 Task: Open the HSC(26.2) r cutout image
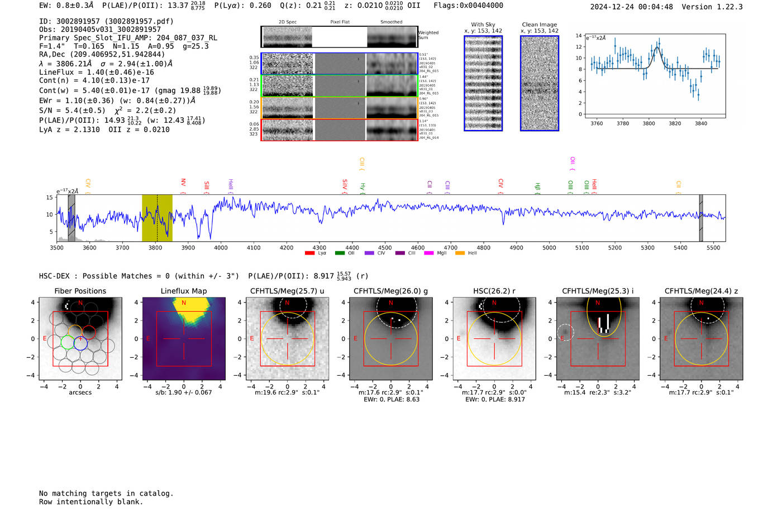(x=494, y=339)
